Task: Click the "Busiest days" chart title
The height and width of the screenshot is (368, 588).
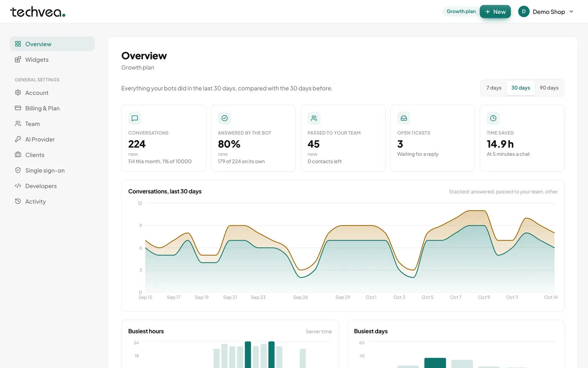Action: pyautogui.click(x=371, y=331)
